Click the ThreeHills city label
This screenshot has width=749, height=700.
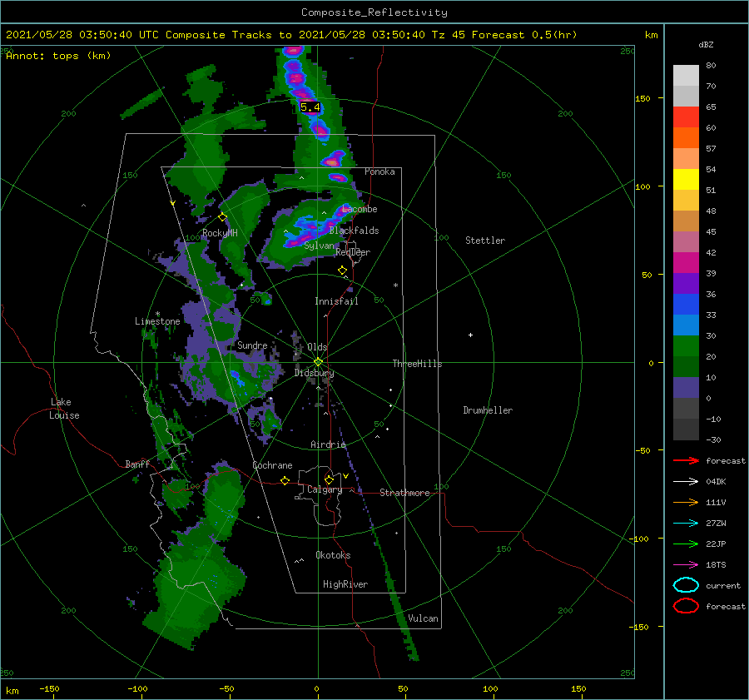point(417,364)
